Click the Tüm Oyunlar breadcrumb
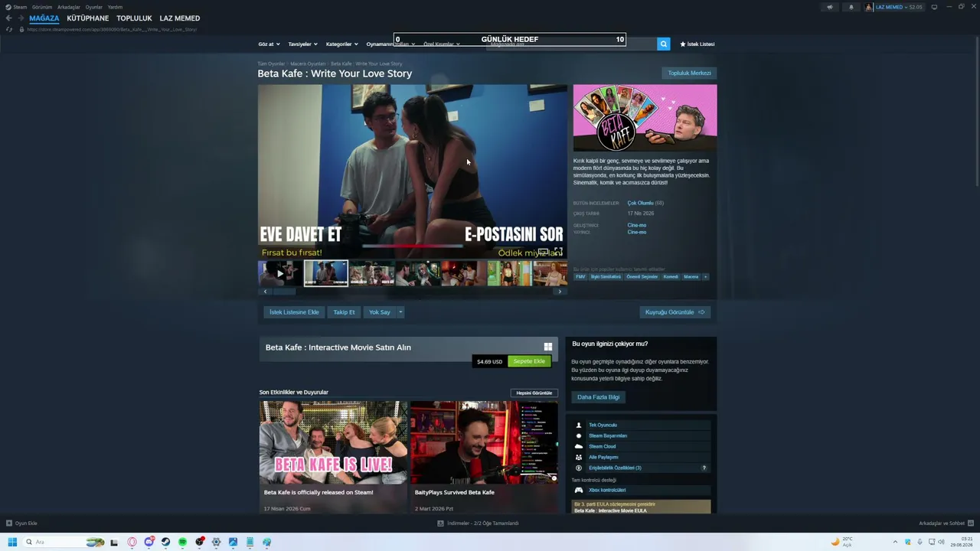This screenshot has height=551, width=980. click(271, 64)
